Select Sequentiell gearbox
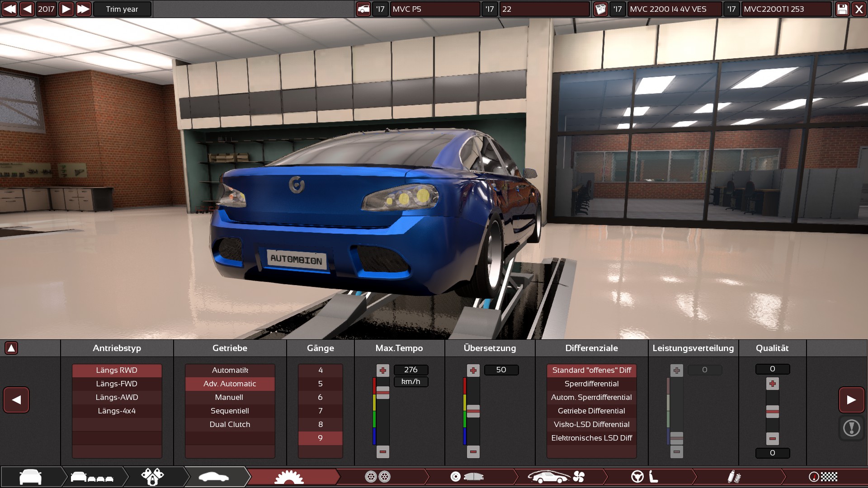The image size is (868, 488). (230, 411)
